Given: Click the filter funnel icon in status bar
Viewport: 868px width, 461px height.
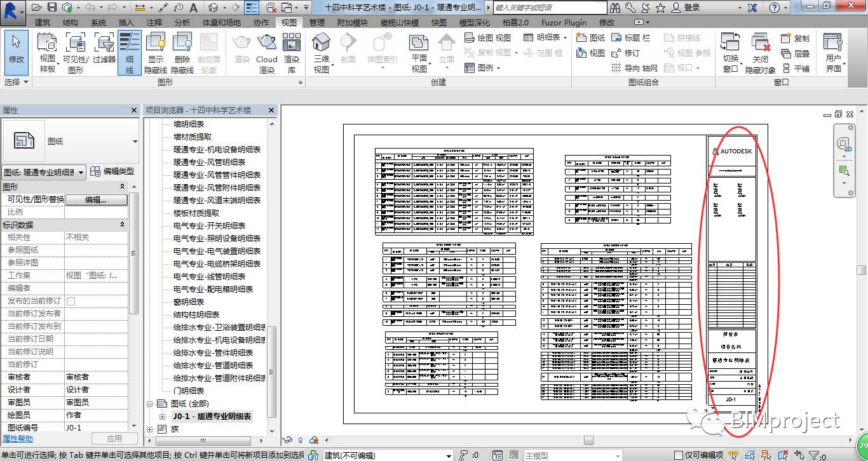Looking at the screenshot, I should pos(814,455).
